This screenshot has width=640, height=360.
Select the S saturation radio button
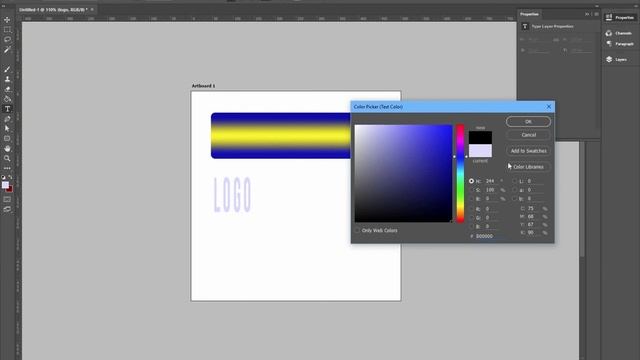[471, 190]
